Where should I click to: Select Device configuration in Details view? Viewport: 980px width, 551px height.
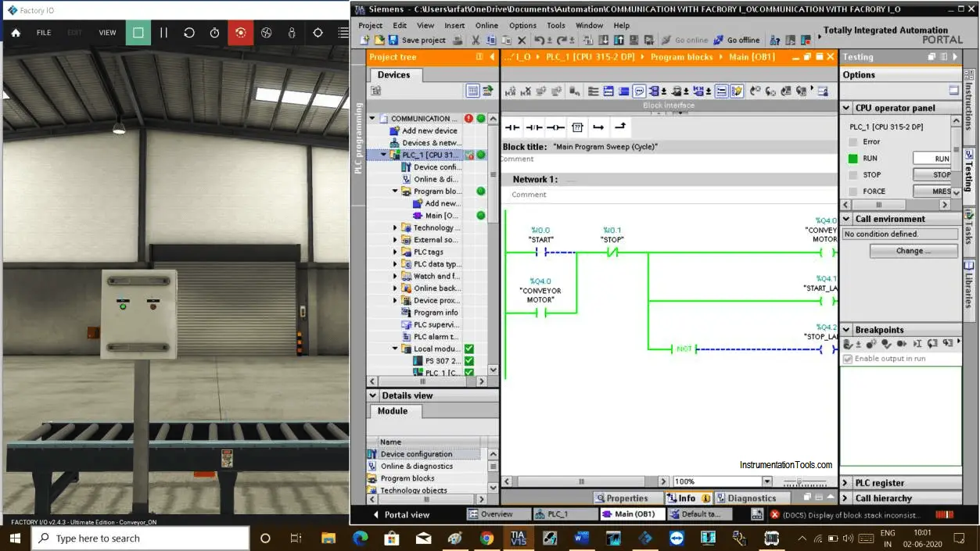416,454
